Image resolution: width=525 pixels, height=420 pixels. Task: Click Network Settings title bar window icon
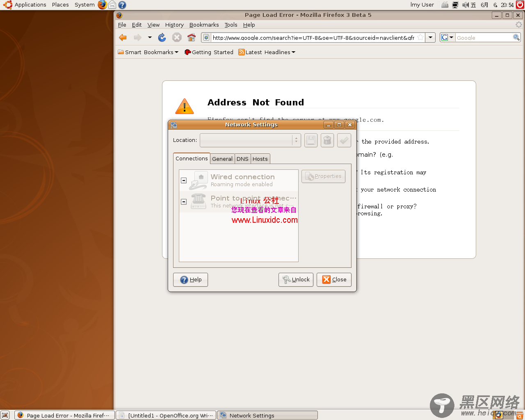tap(174, 125)
